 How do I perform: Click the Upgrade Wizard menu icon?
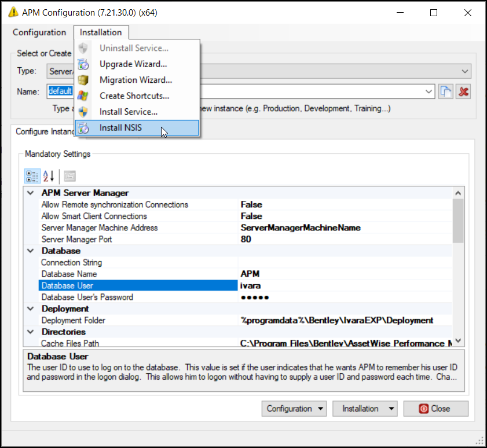[x=83, y=64]
